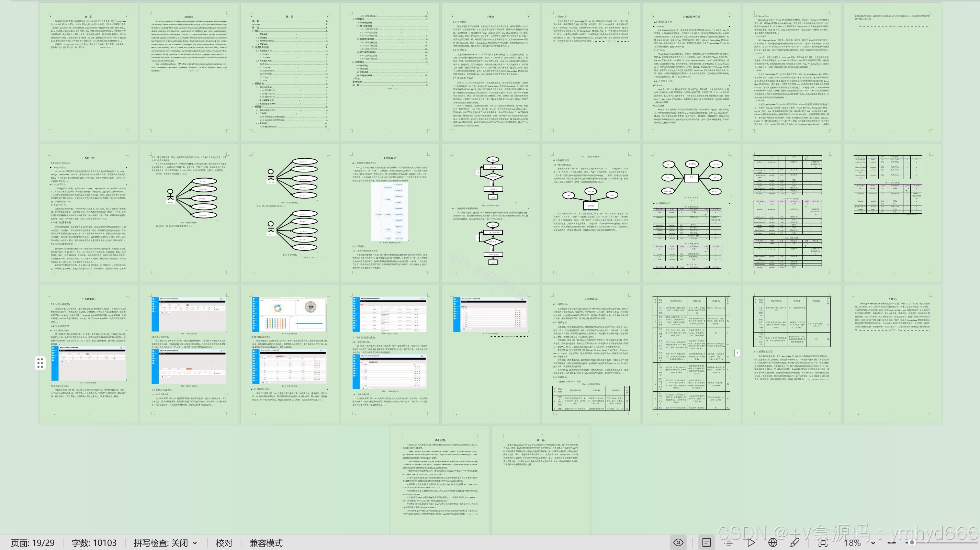Click the reading mode play icon

click(751, 542)
